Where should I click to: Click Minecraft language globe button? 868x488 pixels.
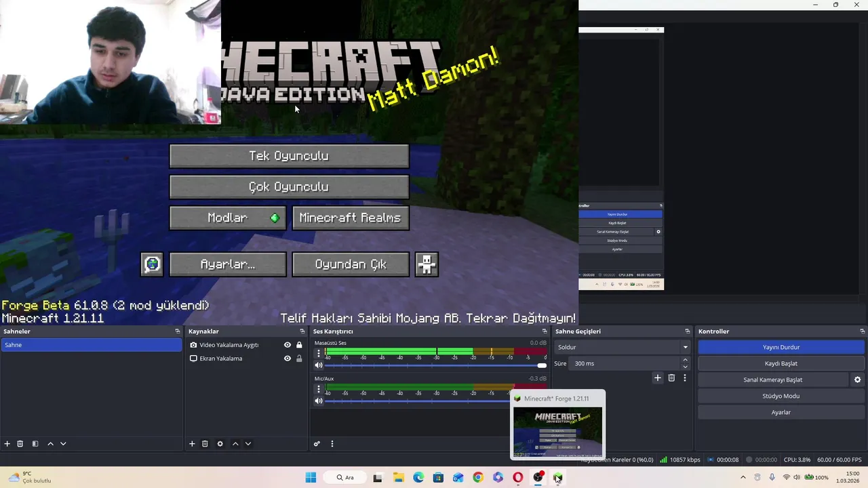[152, 264]
